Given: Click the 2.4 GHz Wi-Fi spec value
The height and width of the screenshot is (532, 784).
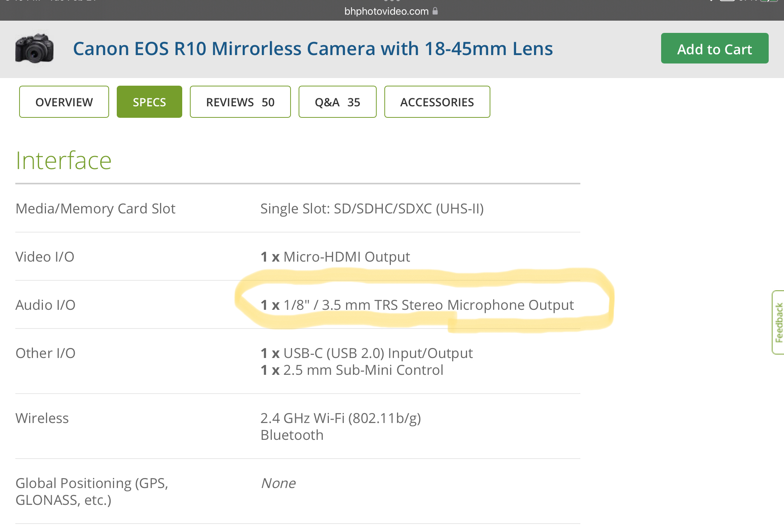Looking at the screenshot, I should (x=341, y=418).
